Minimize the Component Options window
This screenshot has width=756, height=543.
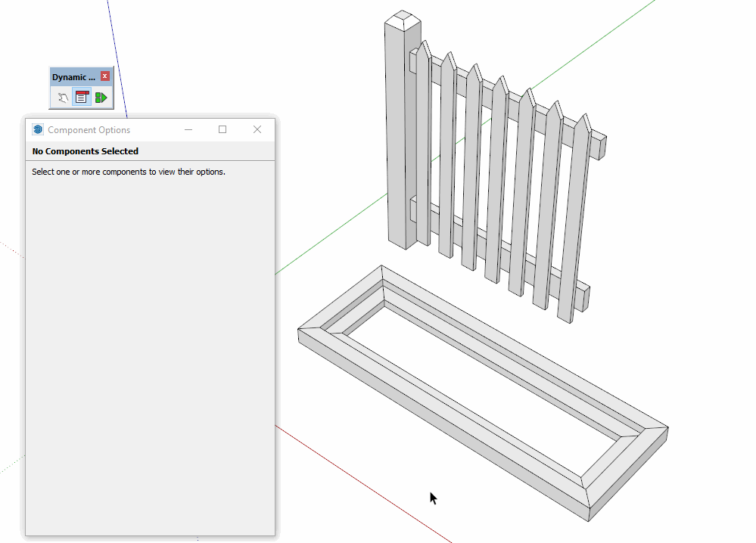pos(188,130)
